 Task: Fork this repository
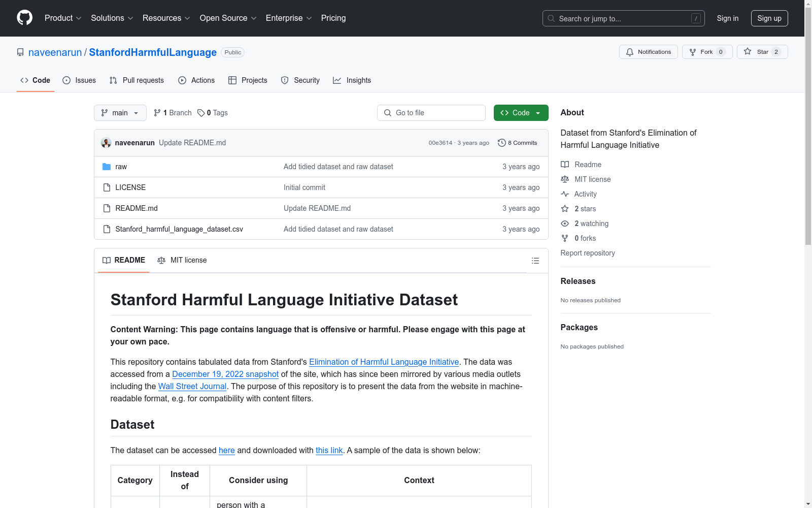pyautogui.click(x=707, y=52)
